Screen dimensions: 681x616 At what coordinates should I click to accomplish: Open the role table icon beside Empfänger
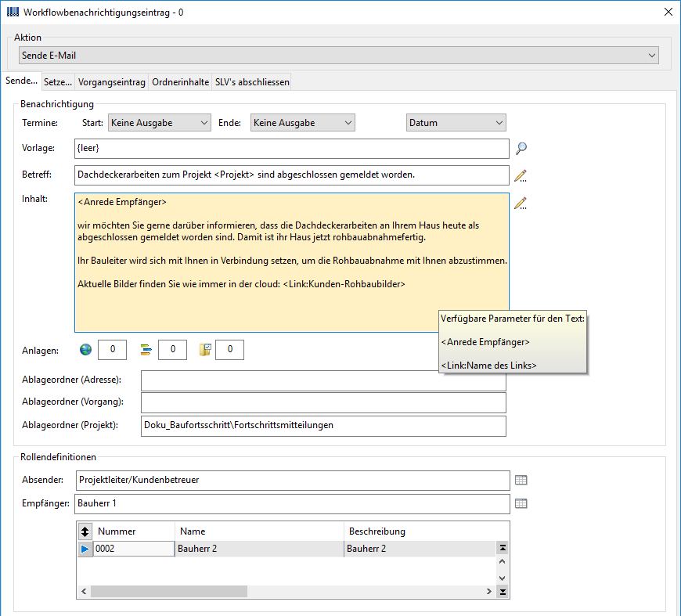pos(521,503)
